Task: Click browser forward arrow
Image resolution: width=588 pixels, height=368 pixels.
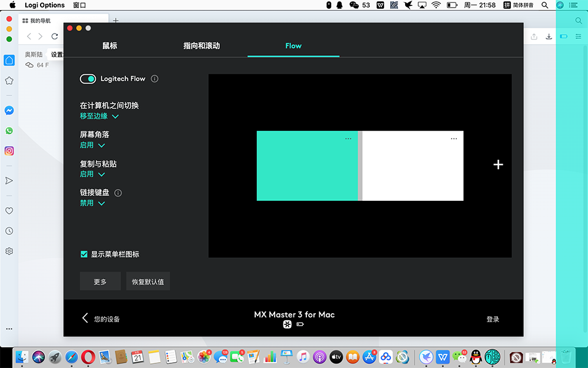Action: (41, 37)
